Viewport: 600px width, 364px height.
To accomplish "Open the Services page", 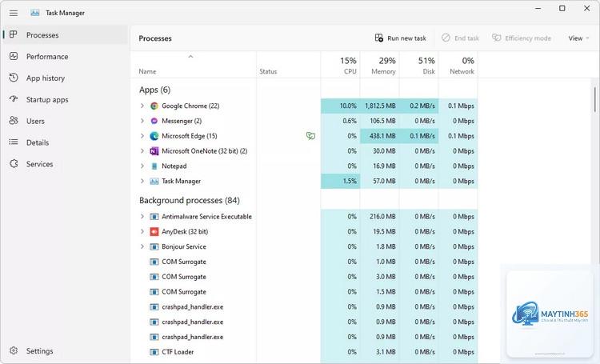I will pyautogui.click(x=66, y=164).
